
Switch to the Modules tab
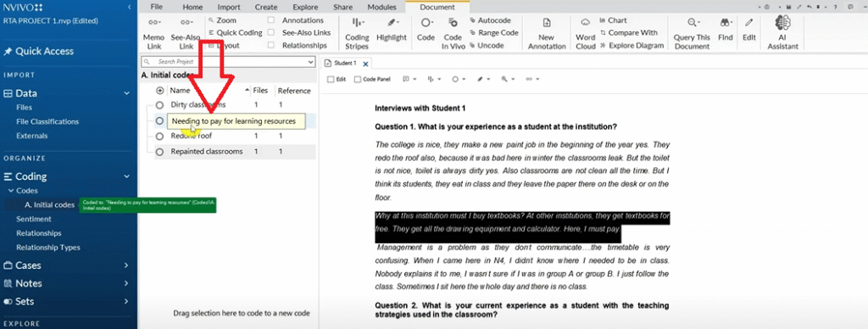coord(382,7)
